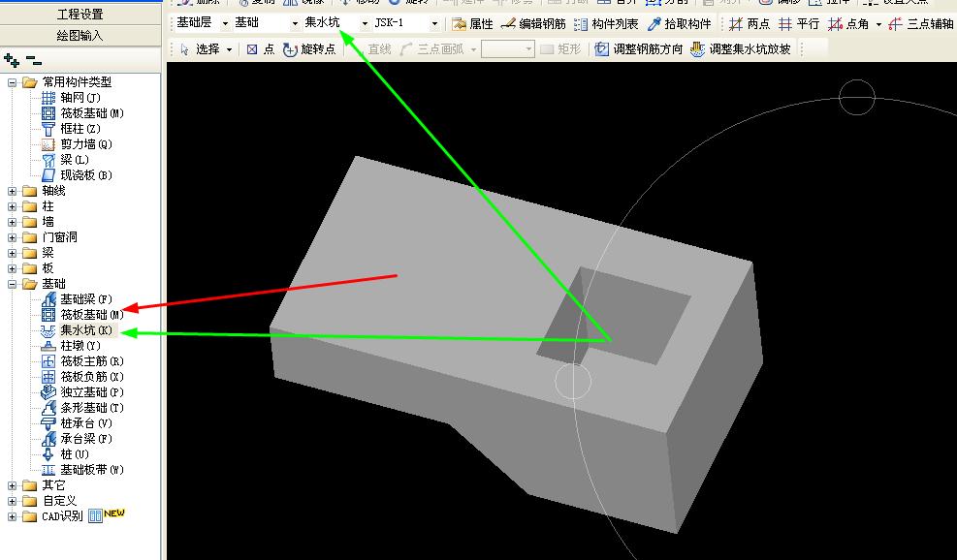Select 集水坑(K) sump pit item

coord(78,330)
